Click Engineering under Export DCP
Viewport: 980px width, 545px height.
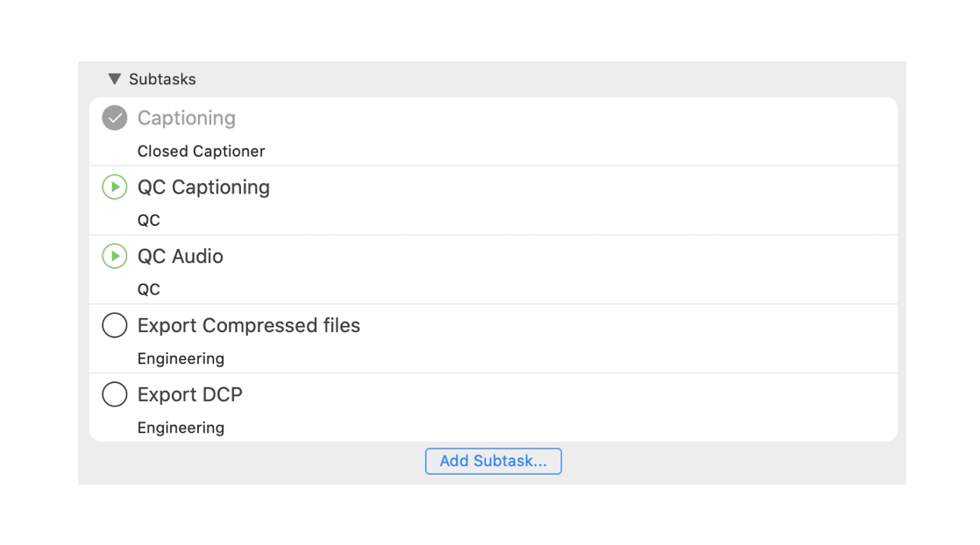[181, 428]
